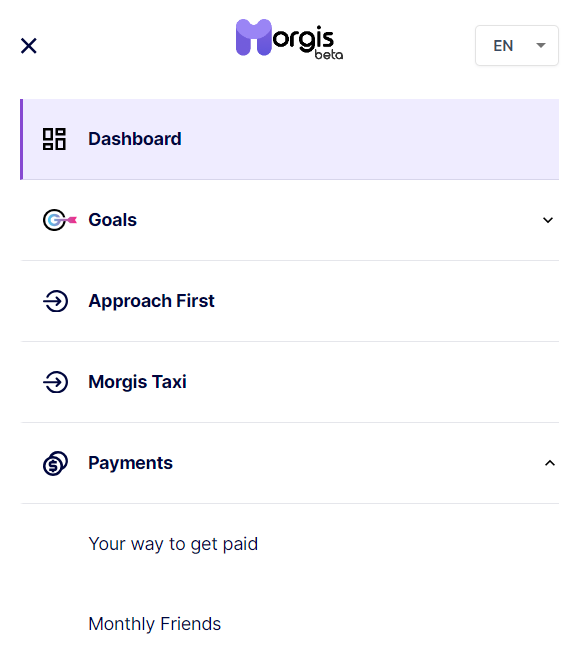Close the navigation menu with X icon
Image resolution: width=576 pixels, height=660 pixels.
tap(29, 45)
